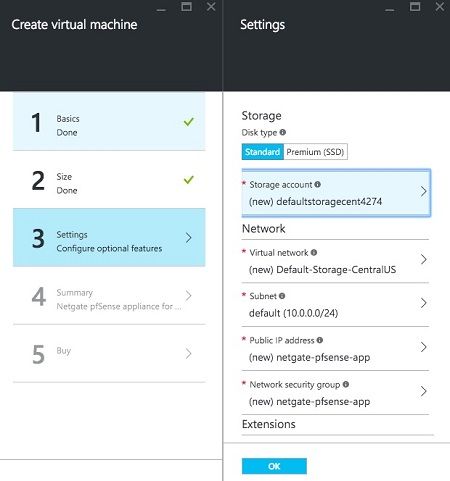Click the Subnet info icon
This screenshot has width=450, height=481.
coord(282,296)
